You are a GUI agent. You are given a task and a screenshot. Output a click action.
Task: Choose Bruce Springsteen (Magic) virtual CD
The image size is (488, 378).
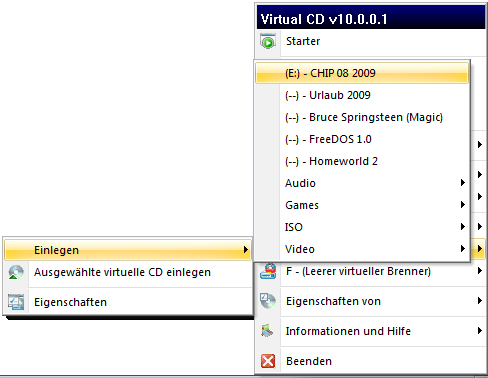(362, 117)
